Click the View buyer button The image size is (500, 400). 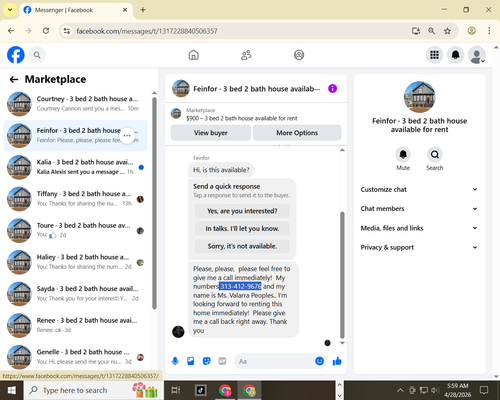(211, 133)
